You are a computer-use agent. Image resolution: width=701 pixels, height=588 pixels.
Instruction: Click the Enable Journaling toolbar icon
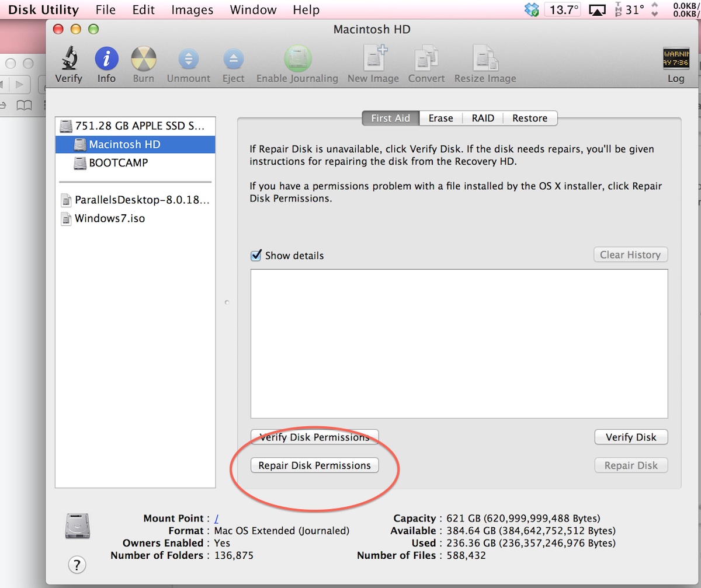click(297, 58)
